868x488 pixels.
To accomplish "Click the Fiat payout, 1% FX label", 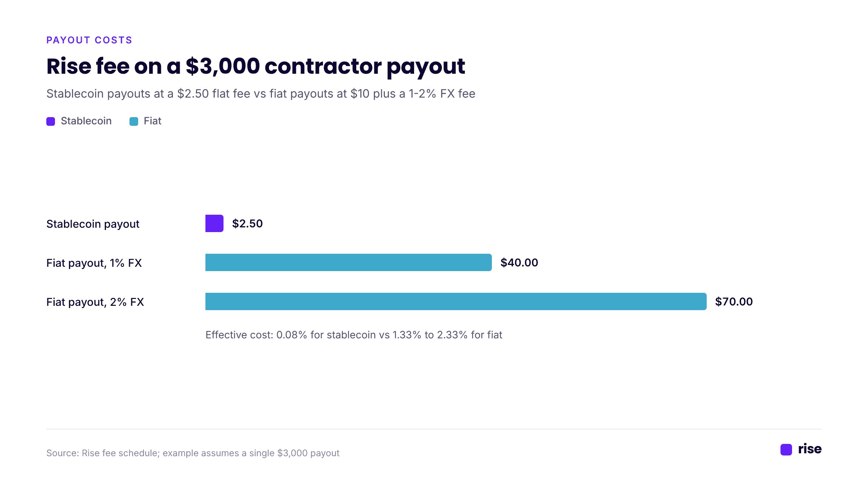I will pos(94,263).
